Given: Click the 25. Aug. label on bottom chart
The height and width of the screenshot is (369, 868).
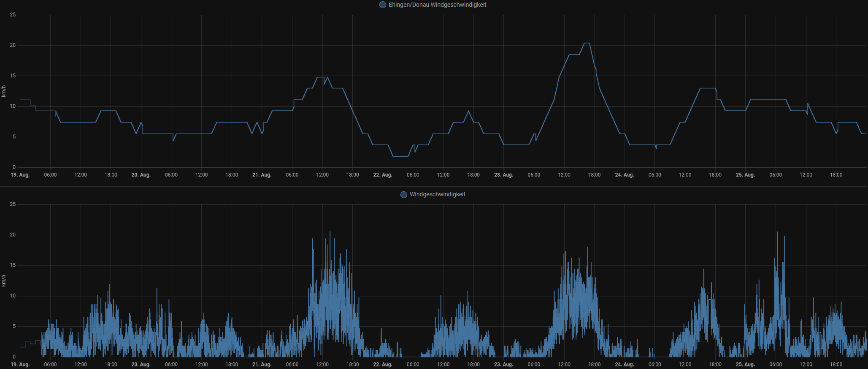Looking at the screenshot, I should 745,364.
